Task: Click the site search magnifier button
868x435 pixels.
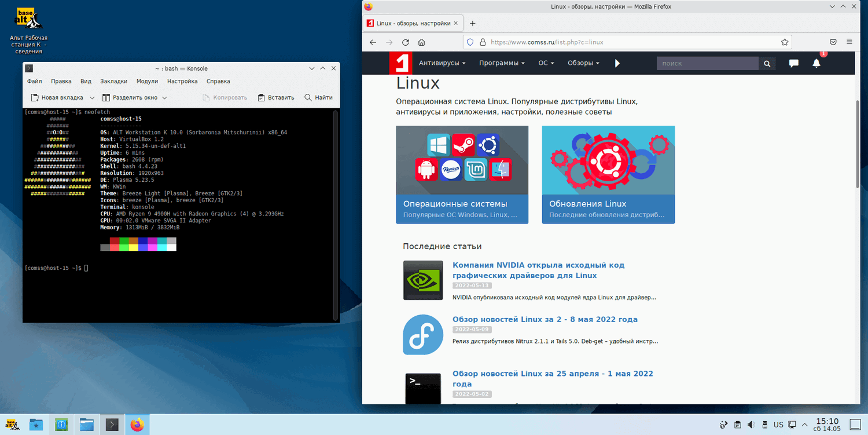Action: (x=767, y=64)
